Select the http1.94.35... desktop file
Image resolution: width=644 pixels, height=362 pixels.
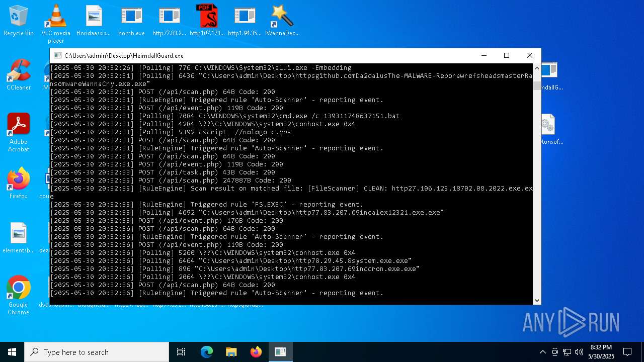click(245, 21)
